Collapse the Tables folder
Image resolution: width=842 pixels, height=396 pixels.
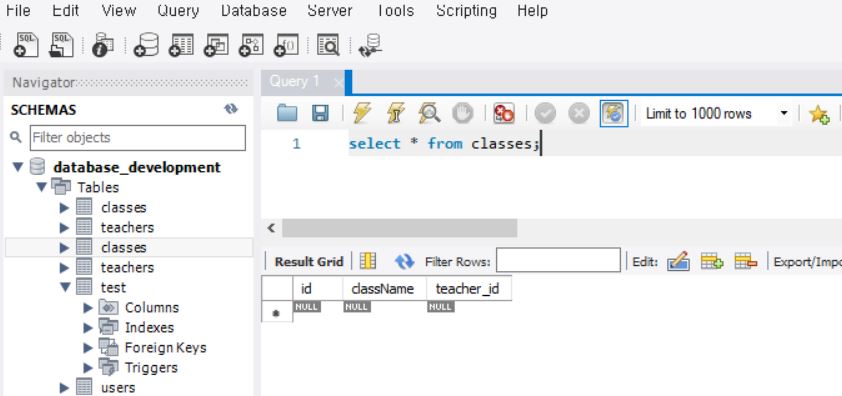coord(41,187)
